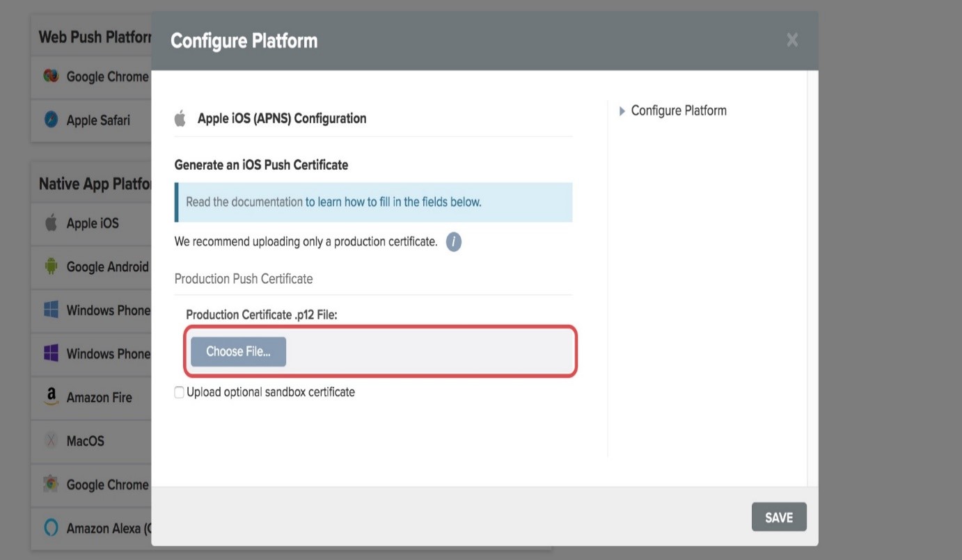Click 'Amazon Alexa' platform row text
The height and width of the screenshot is (560, 962).
[x=109, y=528]
